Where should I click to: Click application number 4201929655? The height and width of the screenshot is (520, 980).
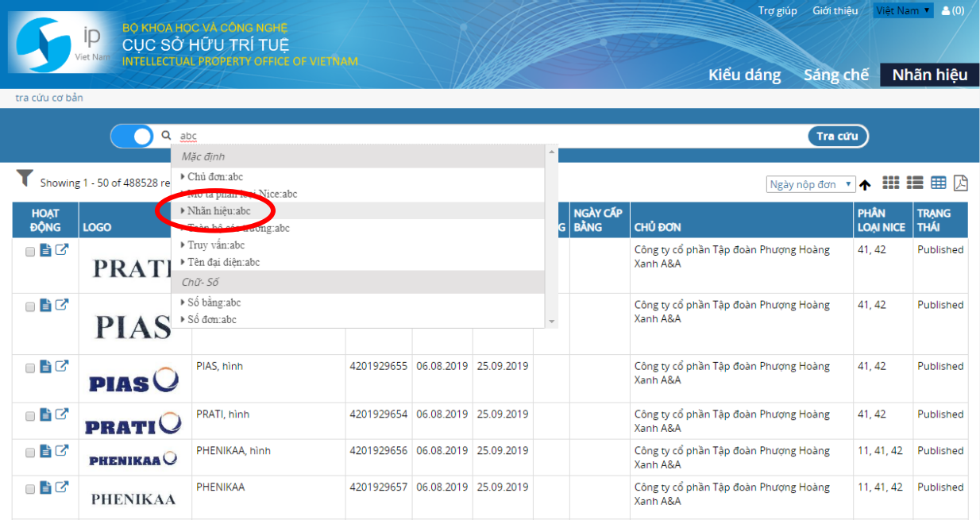pyautogui.click(x=378, y=366)
